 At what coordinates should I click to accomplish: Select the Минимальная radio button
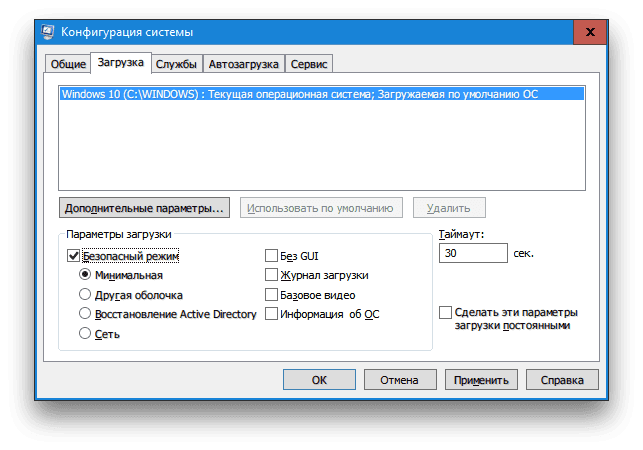(x=86, y=275)
